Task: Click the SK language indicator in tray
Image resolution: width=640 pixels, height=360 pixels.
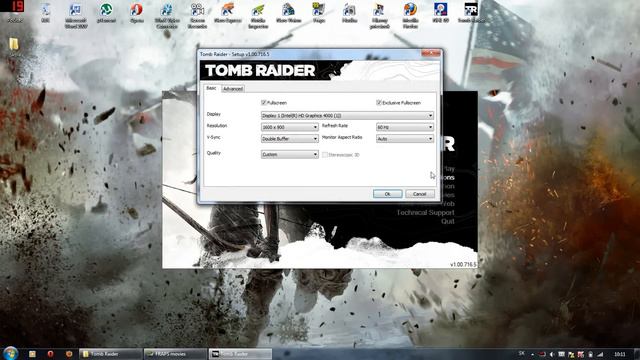Action: (x=521, y=354)
